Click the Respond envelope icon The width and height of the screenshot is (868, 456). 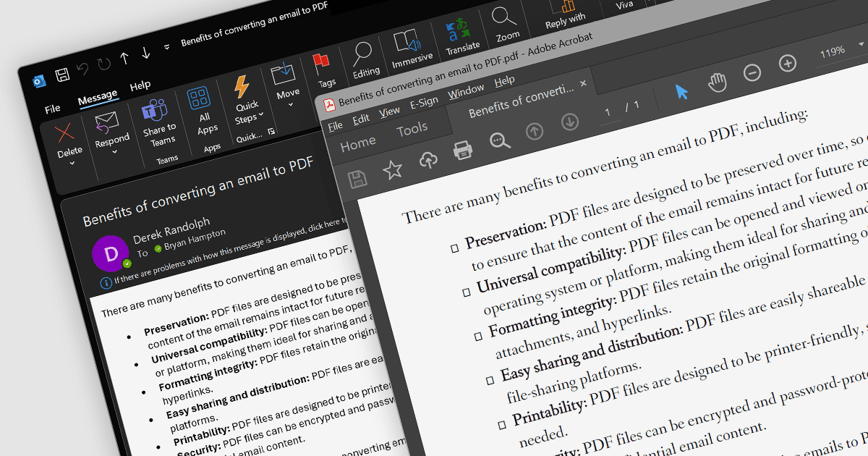[106, 123]
